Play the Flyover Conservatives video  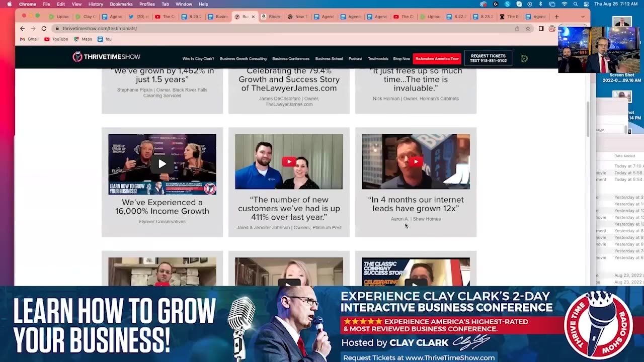(x=162, y=164)
